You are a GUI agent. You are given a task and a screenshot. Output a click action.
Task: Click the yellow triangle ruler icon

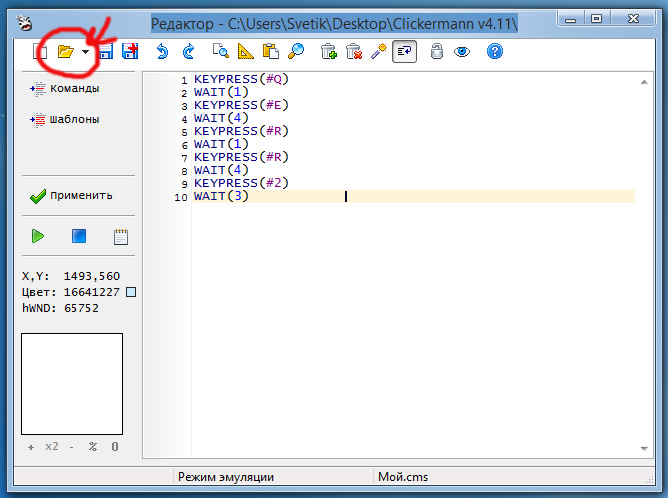tap(245, 51)
